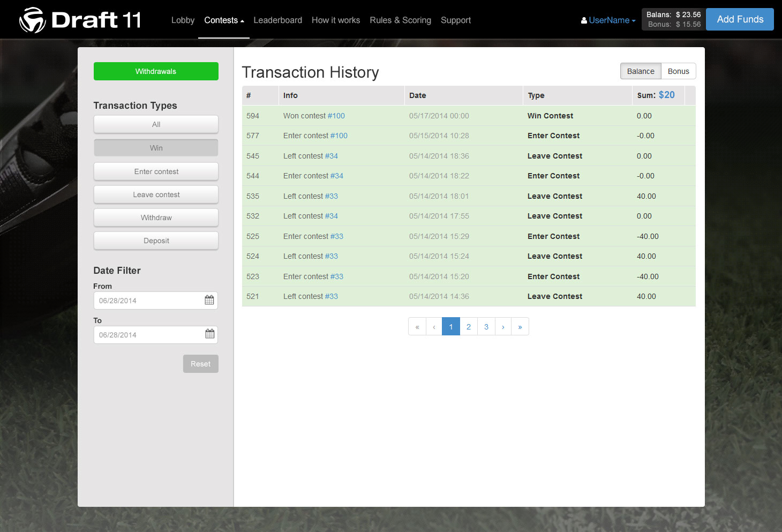782x532 pixels.
Task: Open calendar picker for From date
Action: 209,300
